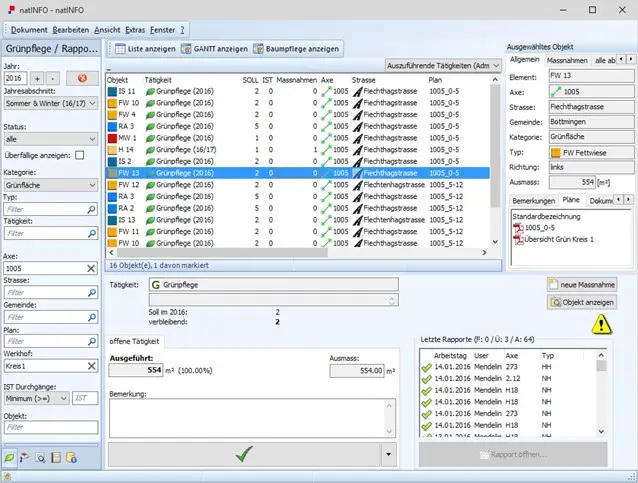The height and width of the screenshot is (483, 638).
Task: Click the Ausgeführt value field 554
Action: click(136, 370)
